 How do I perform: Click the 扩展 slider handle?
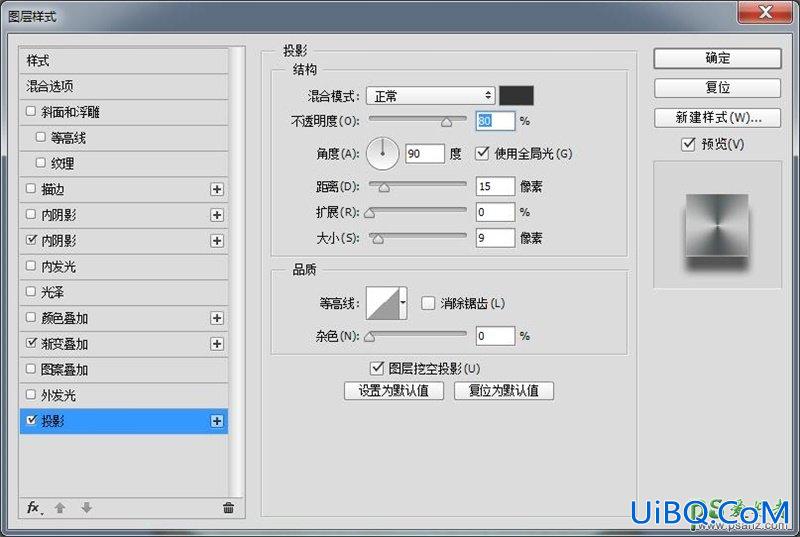pyautogui.click(x=370, y=213)
